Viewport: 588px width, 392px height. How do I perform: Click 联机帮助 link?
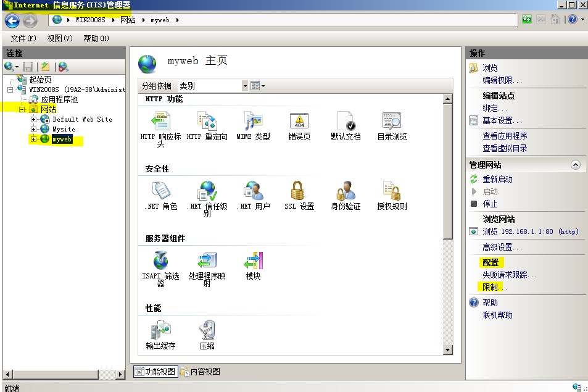point(497,315)
